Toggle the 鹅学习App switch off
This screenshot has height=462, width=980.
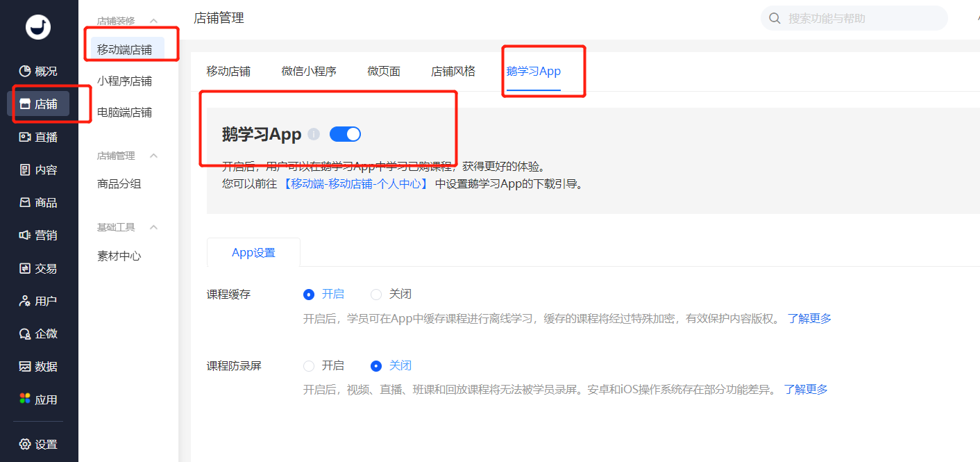345,134
